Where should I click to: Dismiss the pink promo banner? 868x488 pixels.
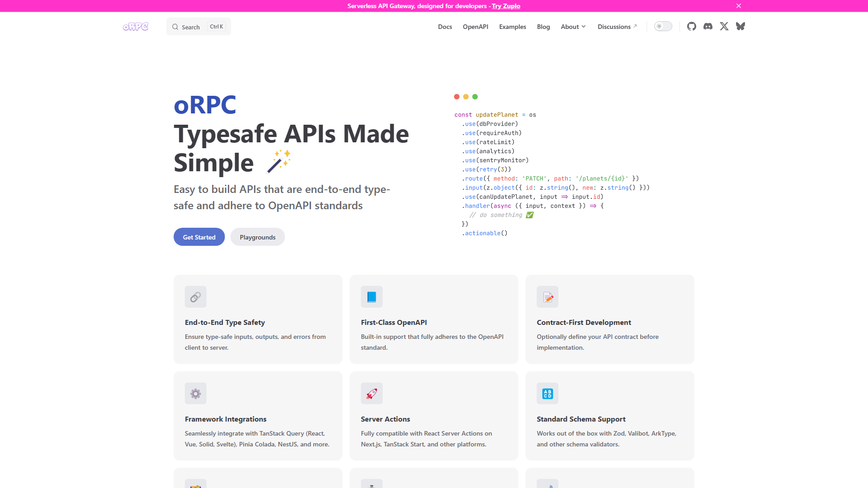pos(739,6)
